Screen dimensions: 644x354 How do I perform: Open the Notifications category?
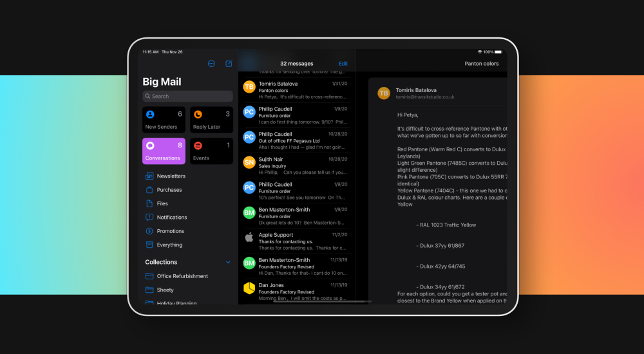pos(171,218)
